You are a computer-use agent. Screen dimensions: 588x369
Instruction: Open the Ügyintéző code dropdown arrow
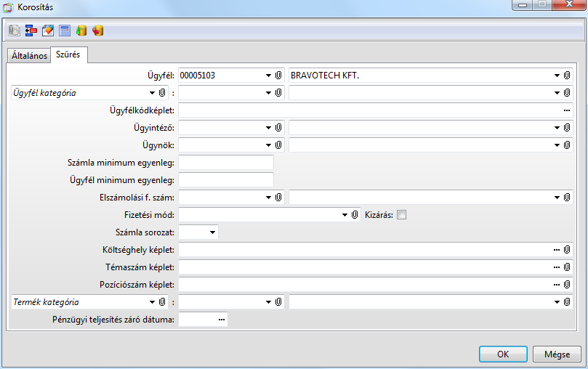pos(268,128)
